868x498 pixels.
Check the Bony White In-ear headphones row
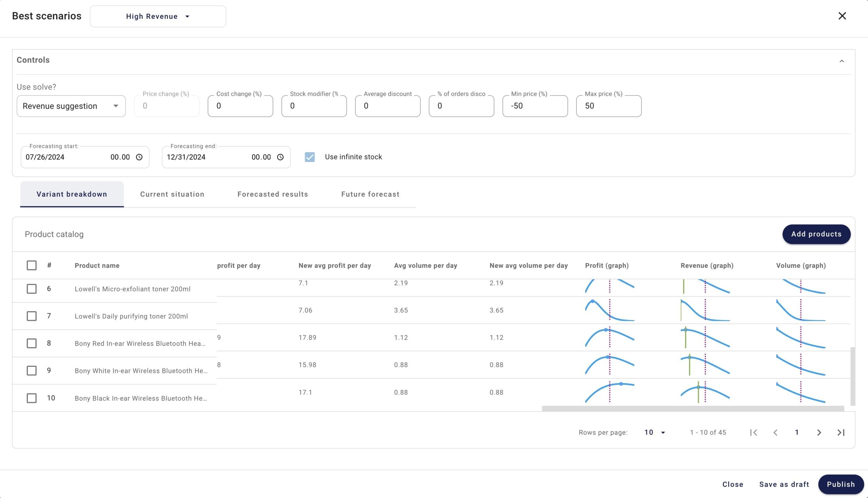[32, 370]
